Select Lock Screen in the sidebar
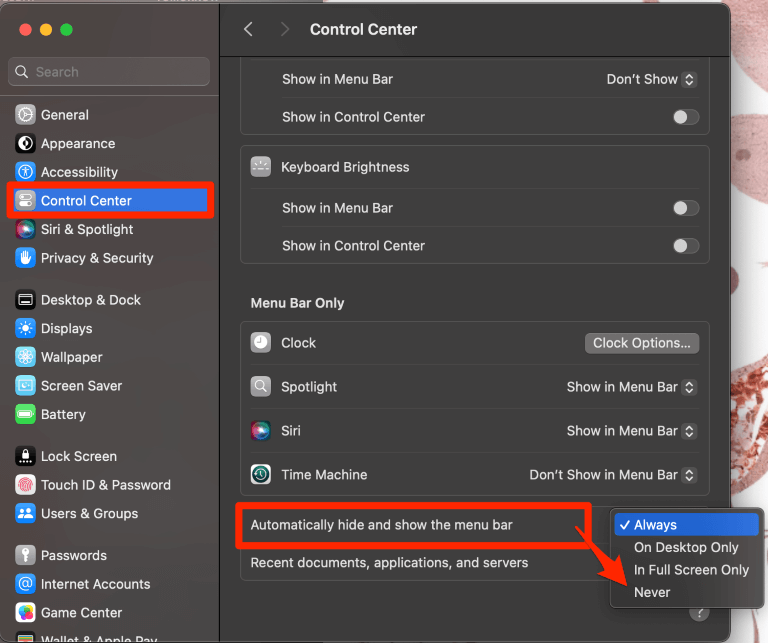This screenshot has width=768, height=643. [x=78, y=456]
